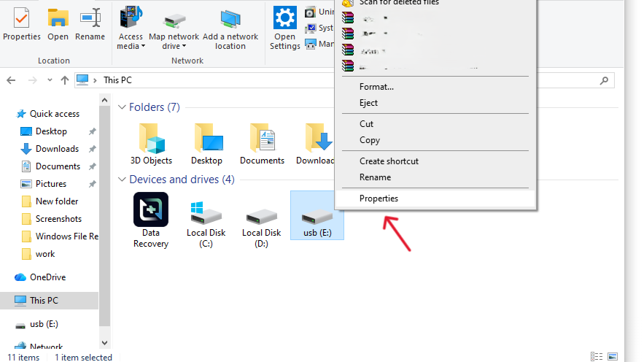Click the 11 items status text
The height and width of the screenshot is (362, 644).
(x=23, y=358)
